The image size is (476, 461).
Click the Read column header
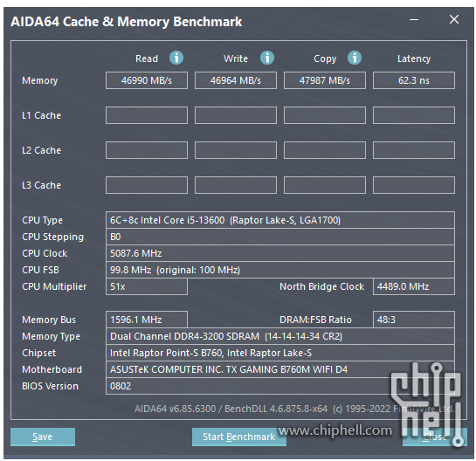[147, 58]
